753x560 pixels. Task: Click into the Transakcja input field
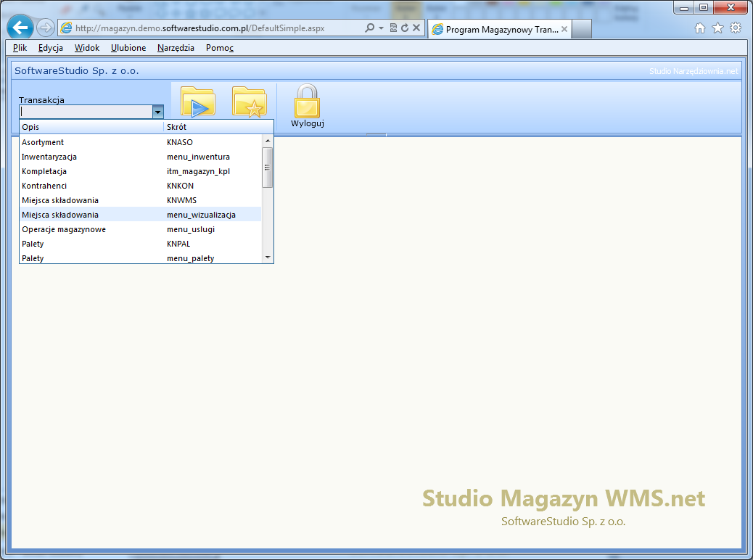86,112
